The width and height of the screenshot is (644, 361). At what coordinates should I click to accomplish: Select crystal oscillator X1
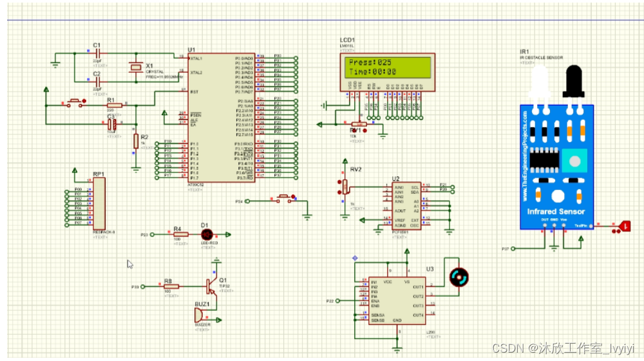click(x=136, y=68)
